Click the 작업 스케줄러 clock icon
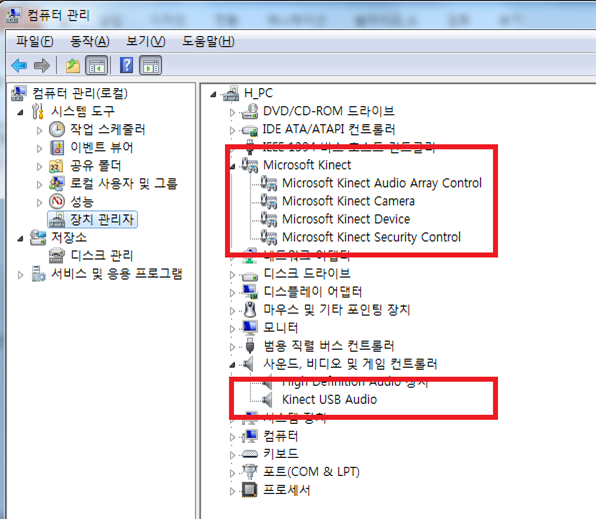The image size is (596, 519). [x=57, y=129]
